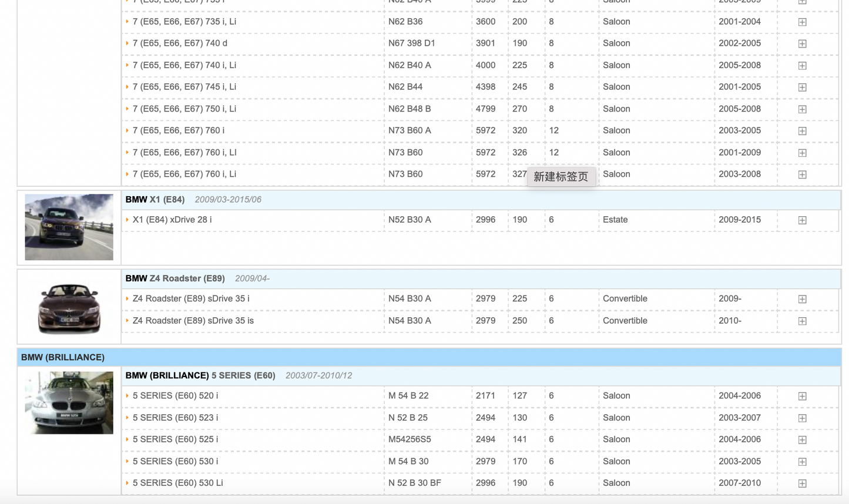This screenshot has height=504, width=849.
Task: Open 7 (E65, E66, E67) 750 i, Li link
Action: coord(184,109)
